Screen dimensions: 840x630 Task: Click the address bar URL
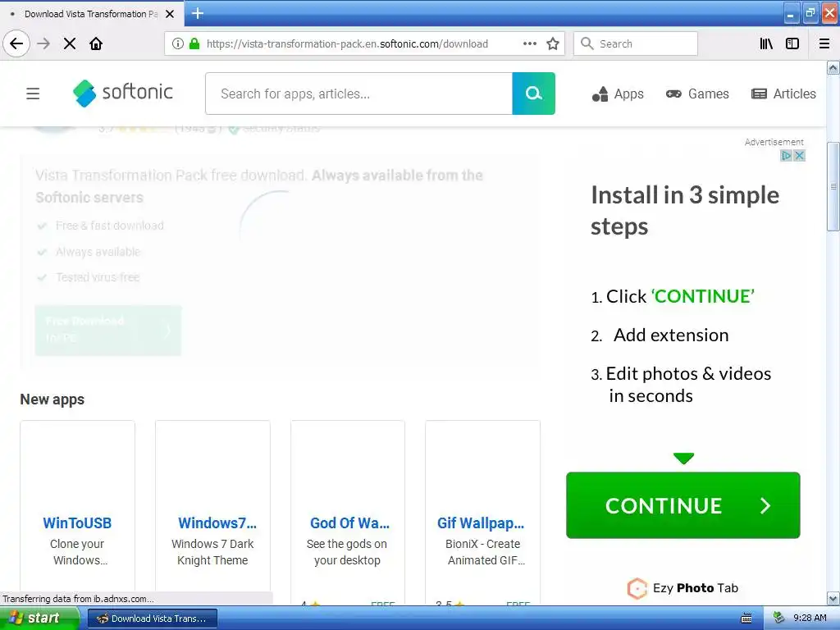347,44
